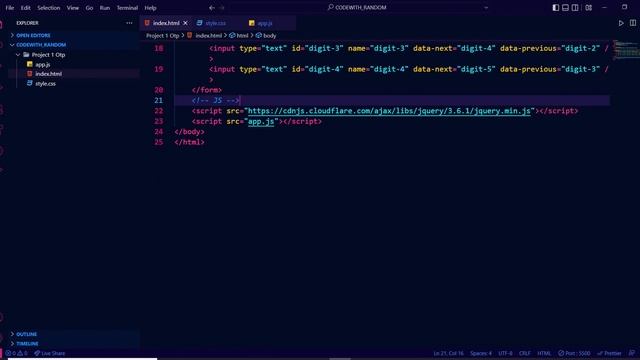Switch to the app.js tab
Screen dimensions: 640x360
[264, 23]
